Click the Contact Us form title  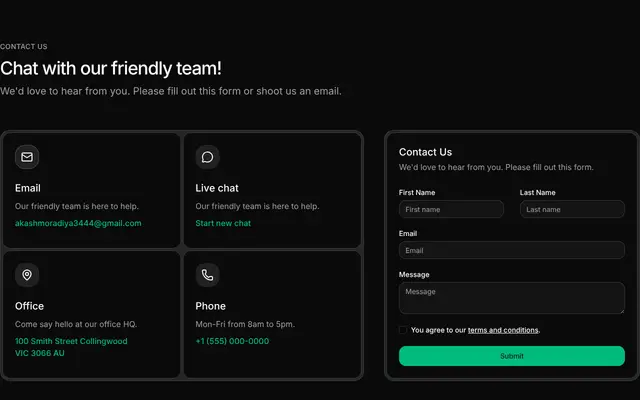click(x=425, y=152)
